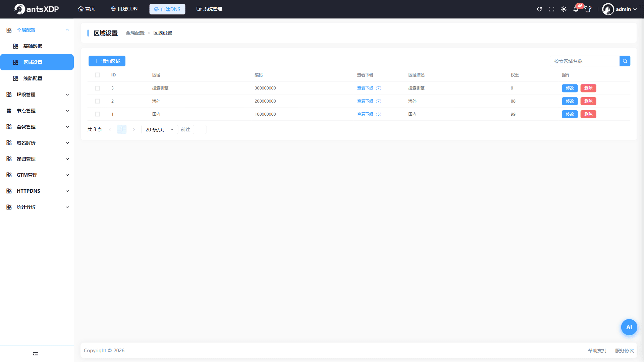Viewport: 644px width, 362px height.
Task: Click 删除 for 海外 row
Action: point(588,101)
